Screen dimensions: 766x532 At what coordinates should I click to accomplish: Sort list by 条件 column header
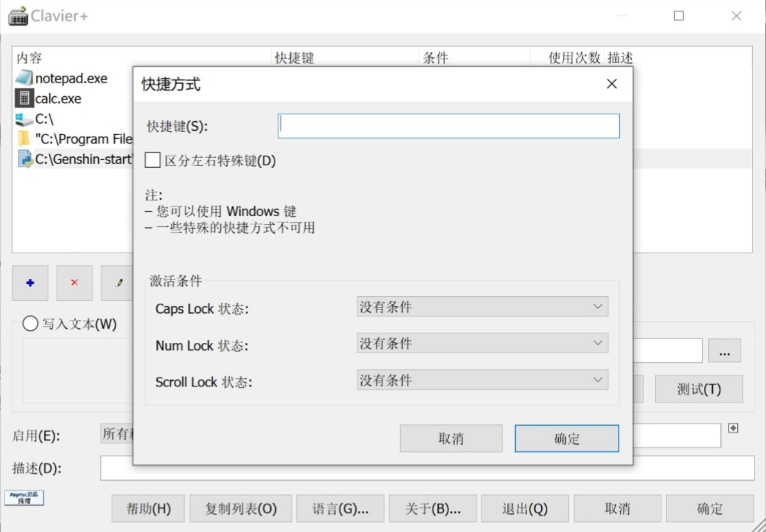[474, 58]
